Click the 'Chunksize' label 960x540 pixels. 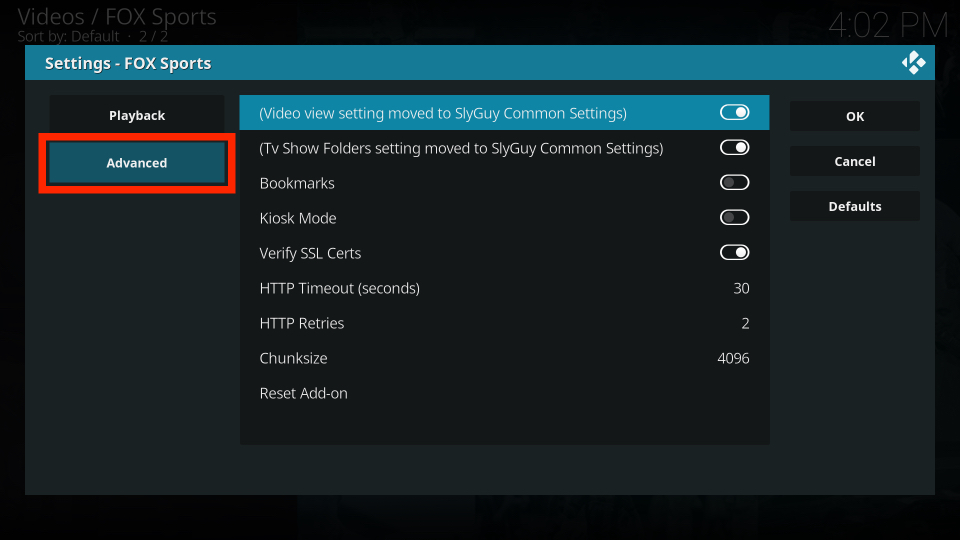(x=293, y=358)
